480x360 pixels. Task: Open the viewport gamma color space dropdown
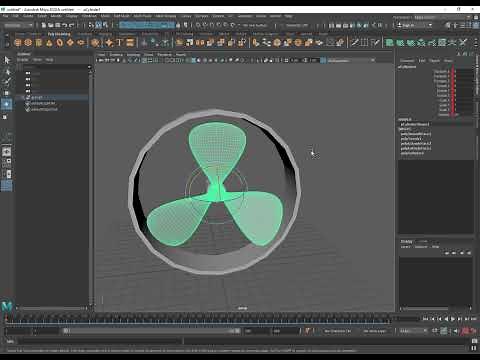click(351, 60)
